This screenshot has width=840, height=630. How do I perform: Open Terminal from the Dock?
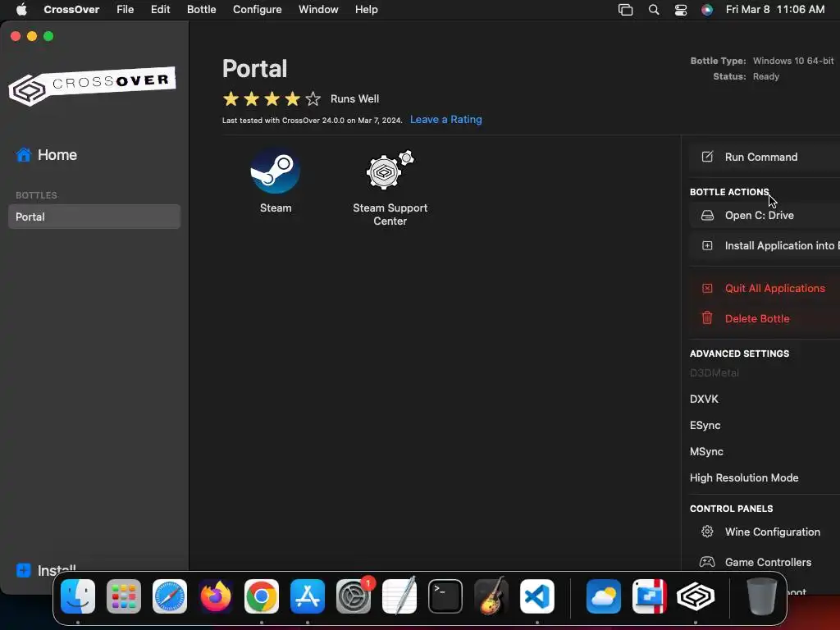pyautogui.click(x=445, y=596)
